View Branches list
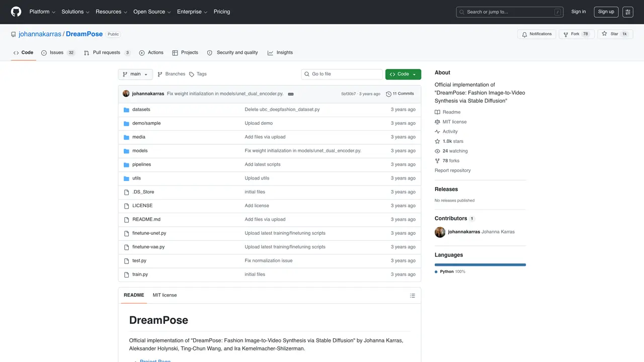This screenshot has width=644, height=362. (172, 74)
